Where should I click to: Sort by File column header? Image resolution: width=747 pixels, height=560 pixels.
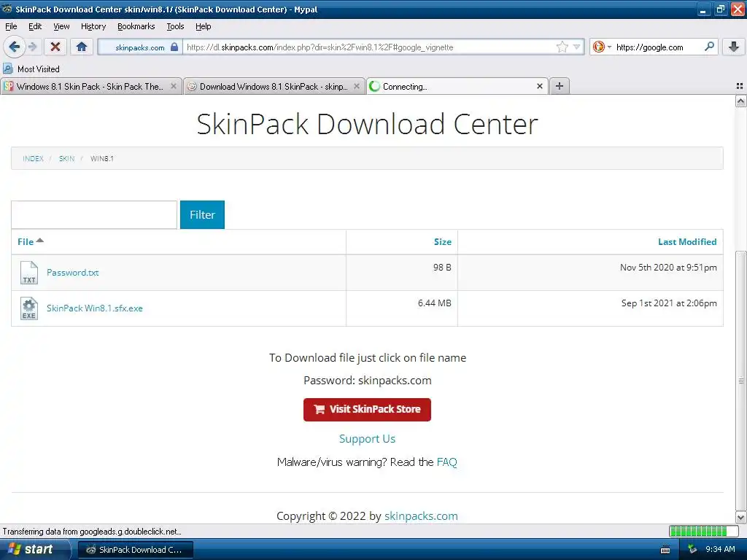[x=30, y=241]
